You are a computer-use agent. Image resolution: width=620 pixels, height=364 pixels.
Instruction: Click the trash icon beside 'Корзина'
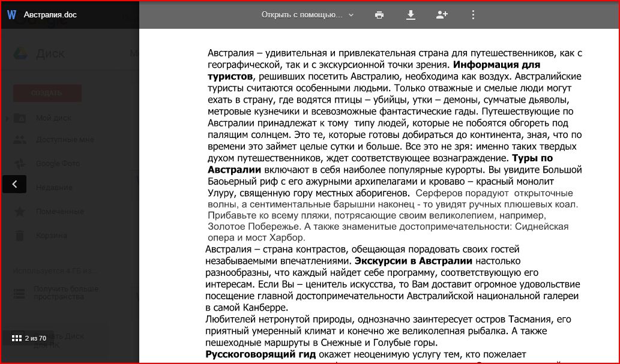pos(19,236)
